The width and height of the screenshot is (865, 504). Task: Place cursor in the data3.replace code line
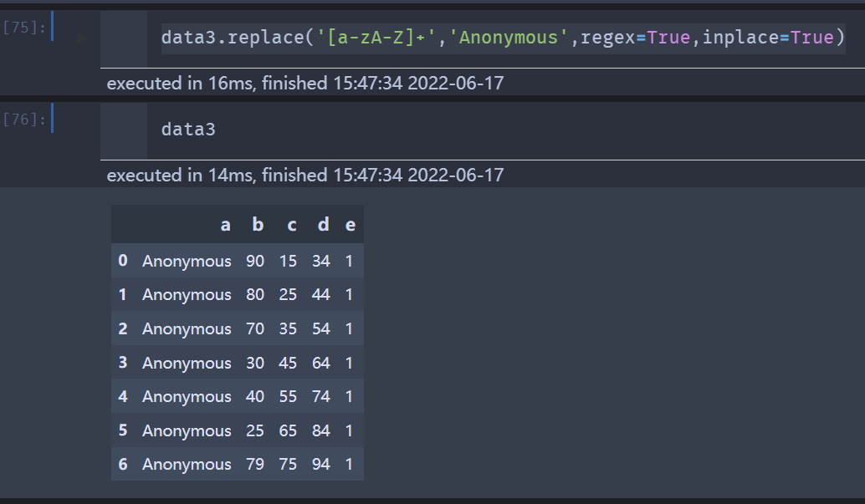[x=503, y=38]
